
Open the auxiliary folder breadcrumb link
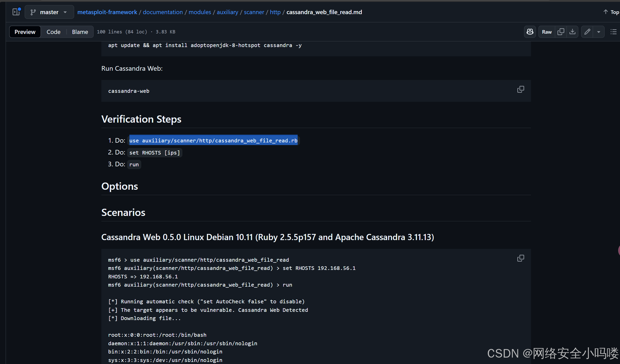tap(227, 12)
